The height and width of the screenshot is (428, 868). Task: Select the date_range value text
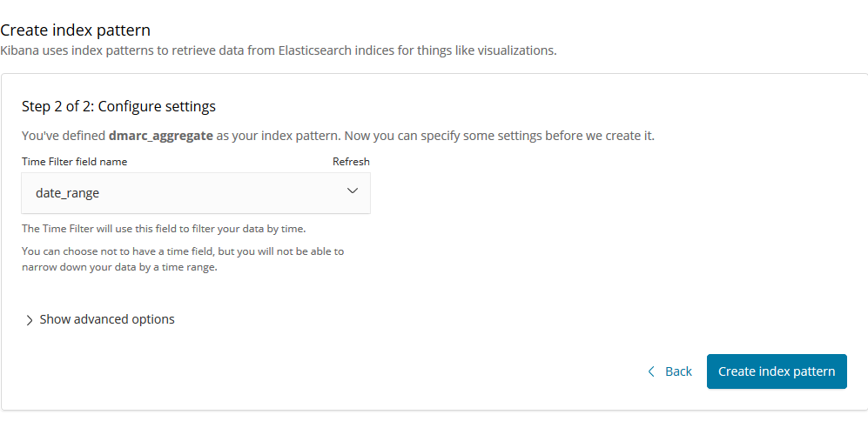tap(68, 193)
